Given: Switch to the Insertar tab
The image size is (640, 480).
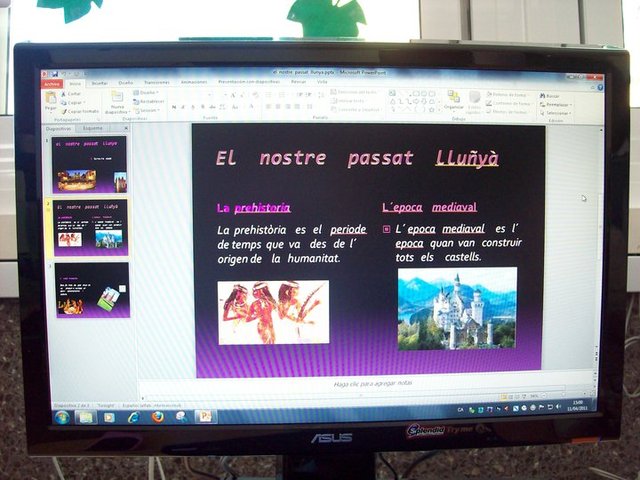Looking at the screenshot, I should pyautogui.click(x=99, y=83).
